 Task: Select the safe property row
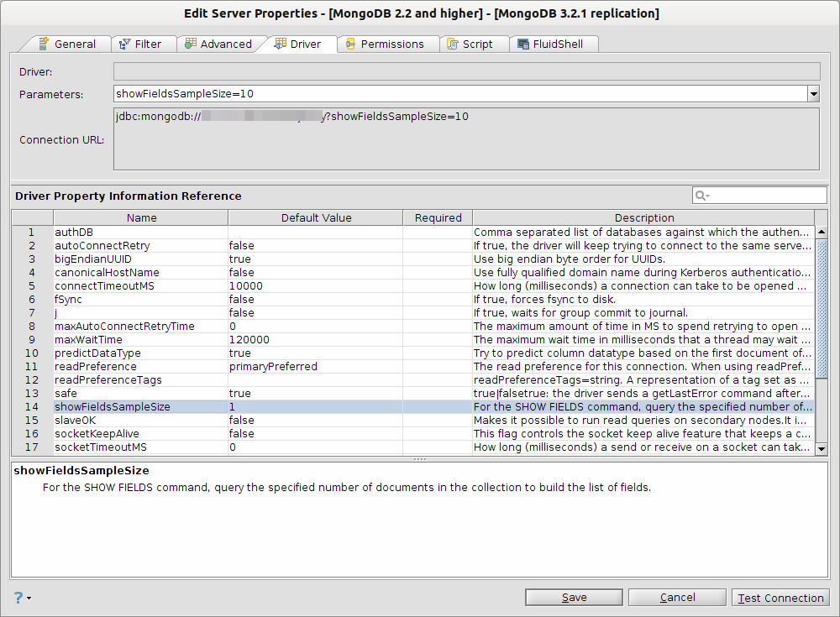coord(412,393)
